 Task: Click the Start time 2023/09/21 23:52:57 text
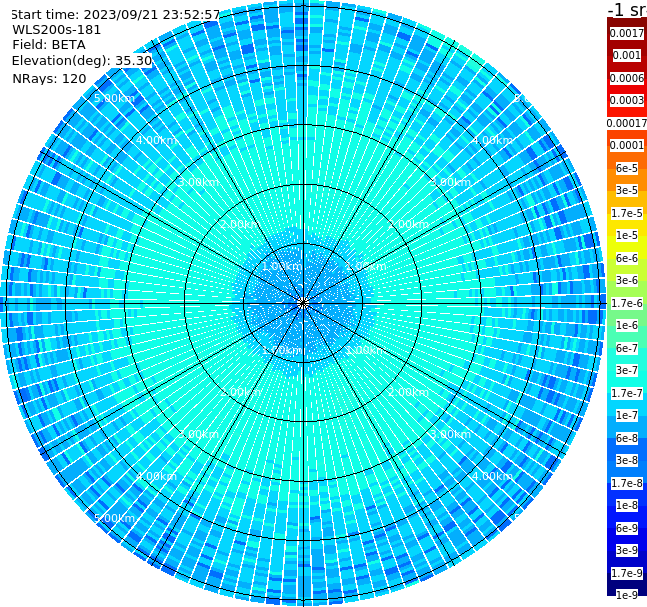115,15
